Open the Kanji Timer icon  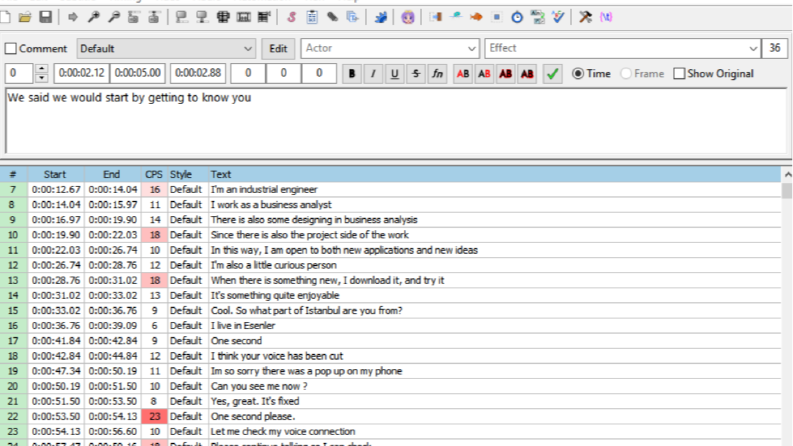pos(538,17)
